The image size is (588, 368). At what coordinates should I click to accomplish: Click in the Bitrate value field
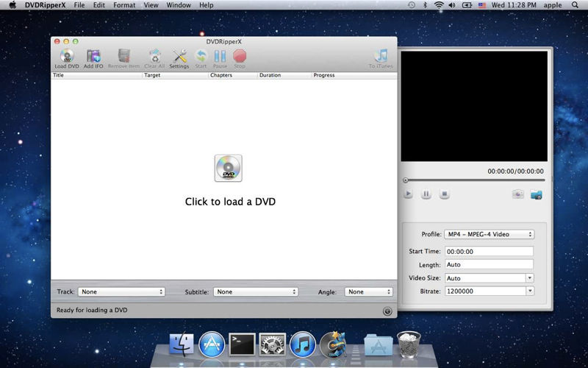tap(485, 291)
